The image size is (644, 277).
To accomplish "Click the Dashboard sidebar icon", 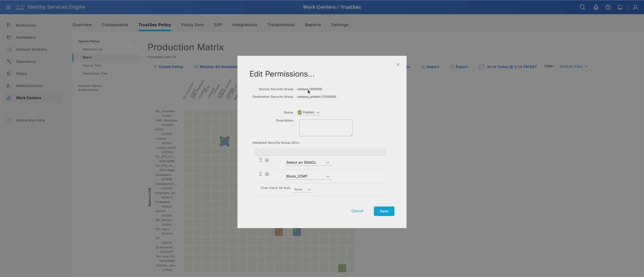I will (9, 37).
